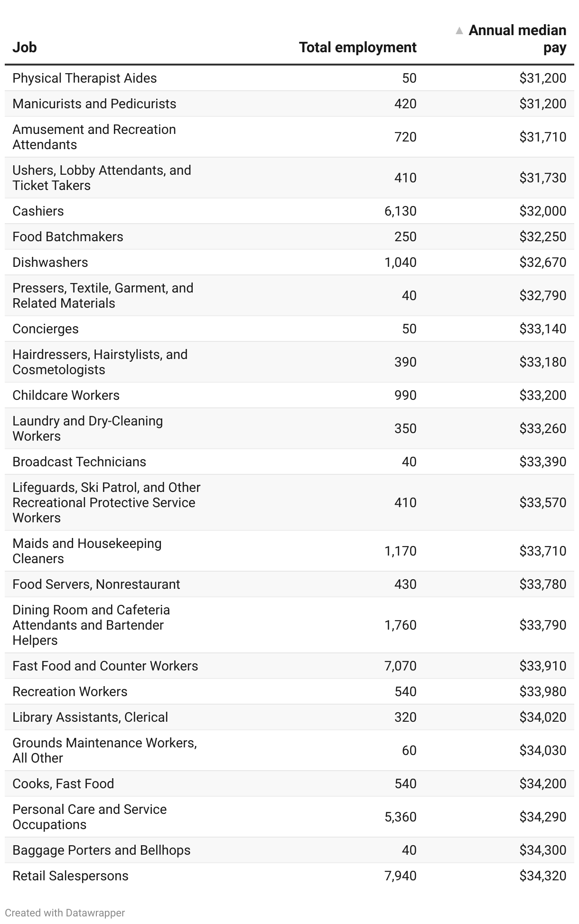Viewport: 579px width, 924px height.
Task: Sort table by Job column header
Action: click(25, 47)
